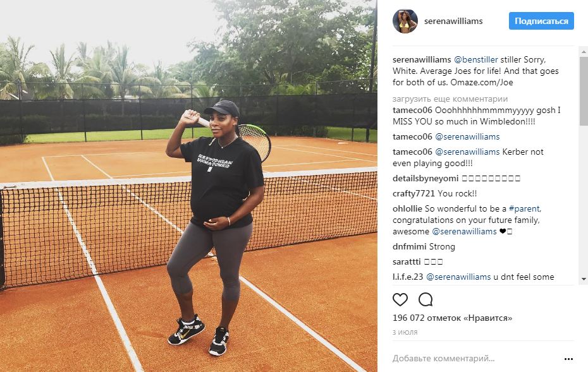This screenshot has width=588, height=372.
Task: Click the heart like icon
Action: click(x=400, y=300)
